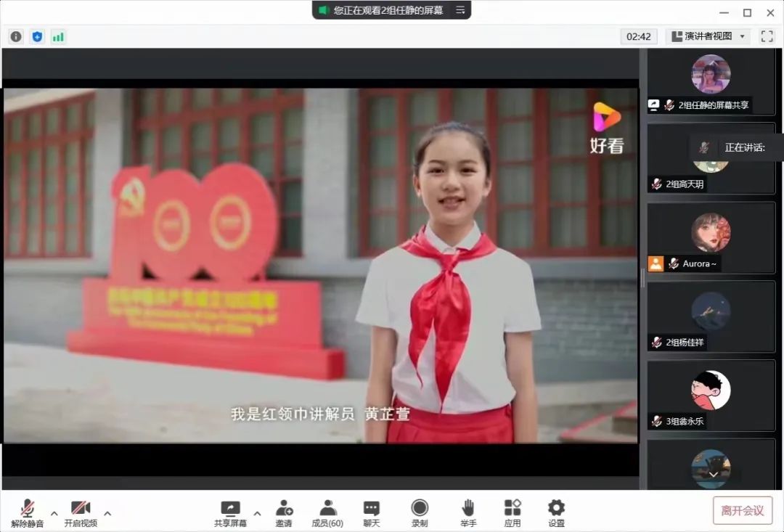Open the network signal status icon
Viewport: 784px width, 532px height.
click(x=58, y=36)
